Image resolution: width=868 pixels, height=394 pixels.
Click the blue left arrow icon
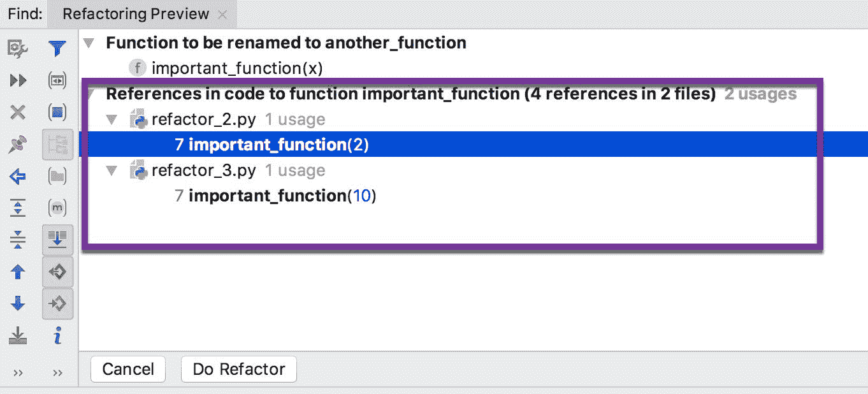(18, 176)
